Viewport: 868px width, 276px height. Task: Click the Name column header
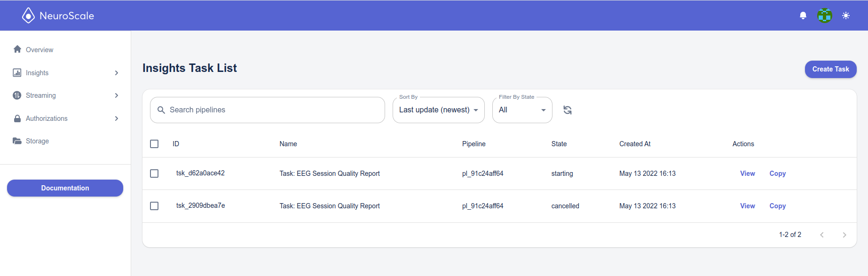point(288,144)
